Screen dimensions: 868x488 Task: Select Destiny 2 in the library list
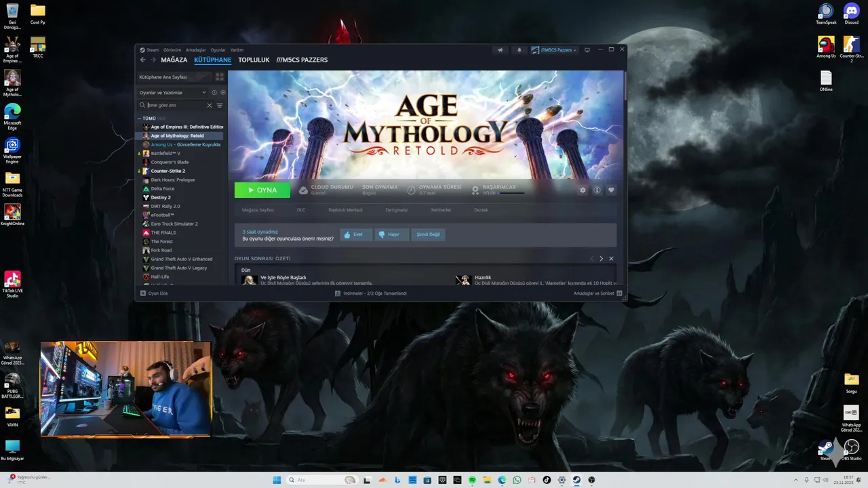tap(182, 197)
